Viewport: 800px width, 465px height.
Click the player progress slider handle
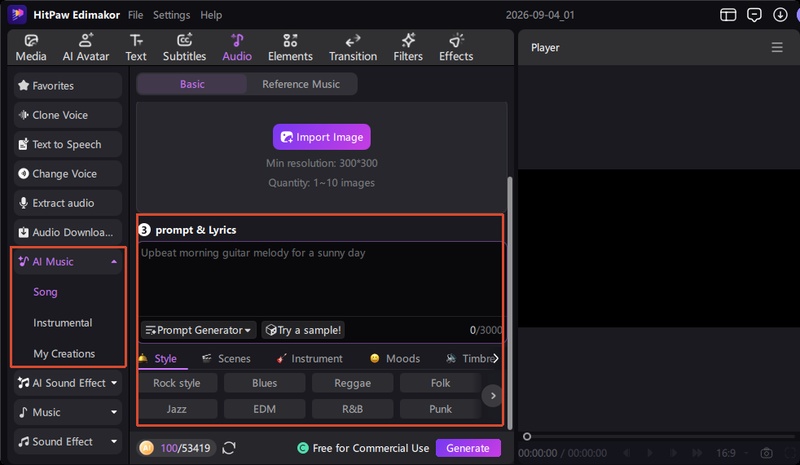tap(527, 436)
